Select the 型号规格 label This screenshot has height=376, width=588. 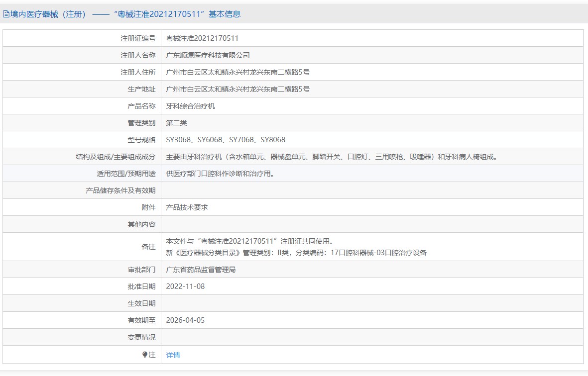click(x=141, y=140)
